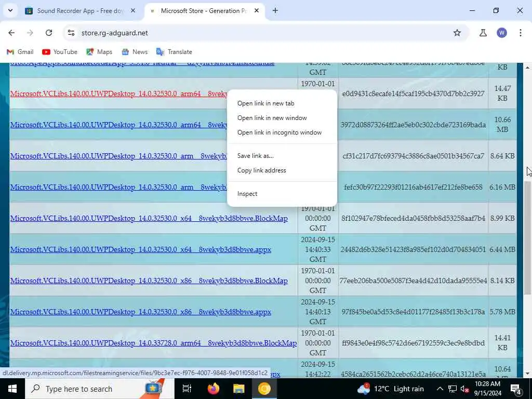532x399 pixels.
Task: Open the weather widget 12°C Light rain
Action: (x=391, y=389)
